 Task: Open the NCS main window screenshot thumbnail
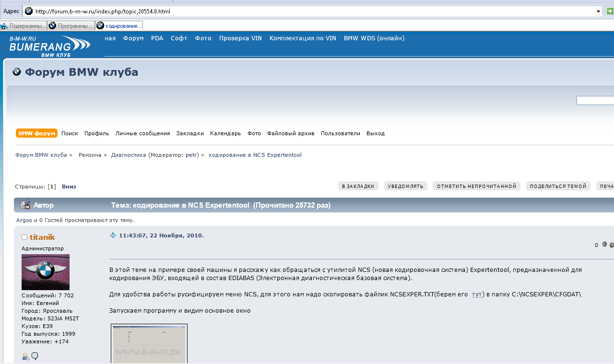coord(149,343)
